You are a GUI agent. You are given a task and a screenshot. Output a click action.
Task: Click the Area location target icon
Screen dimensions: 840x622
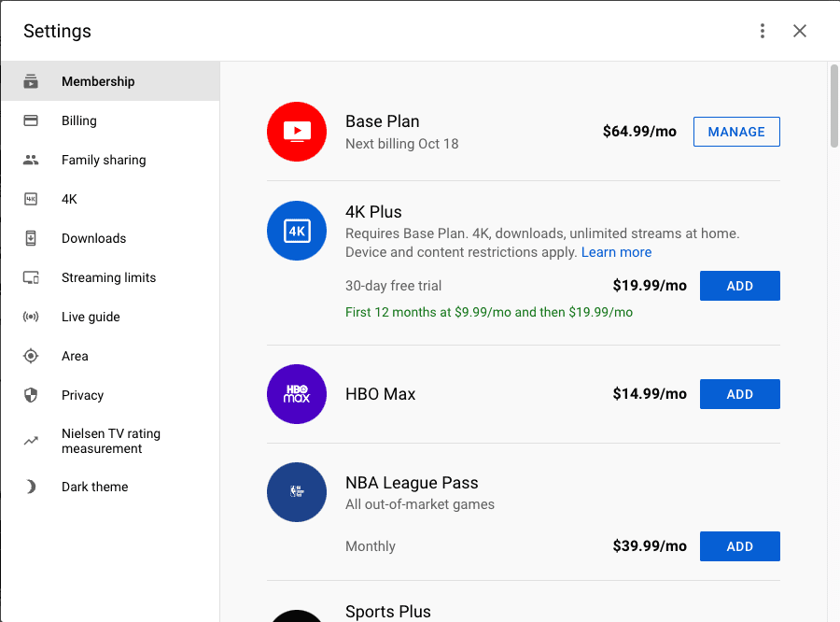(x=31, y=356)
